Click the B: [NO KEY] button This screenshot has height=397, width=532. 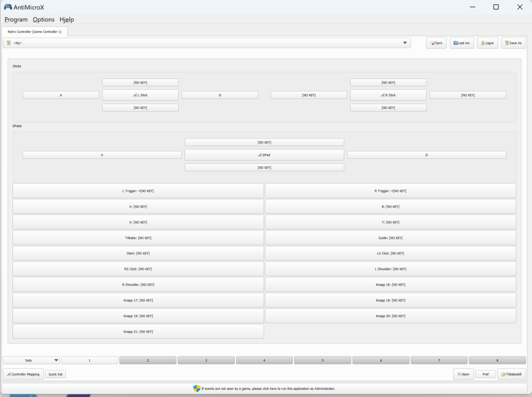coord(391,207)
